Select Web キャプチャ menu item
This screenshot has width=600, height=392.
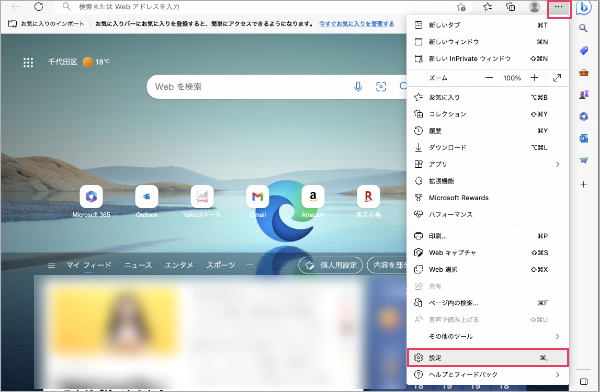pyautogui.click(x=488, y=253)
